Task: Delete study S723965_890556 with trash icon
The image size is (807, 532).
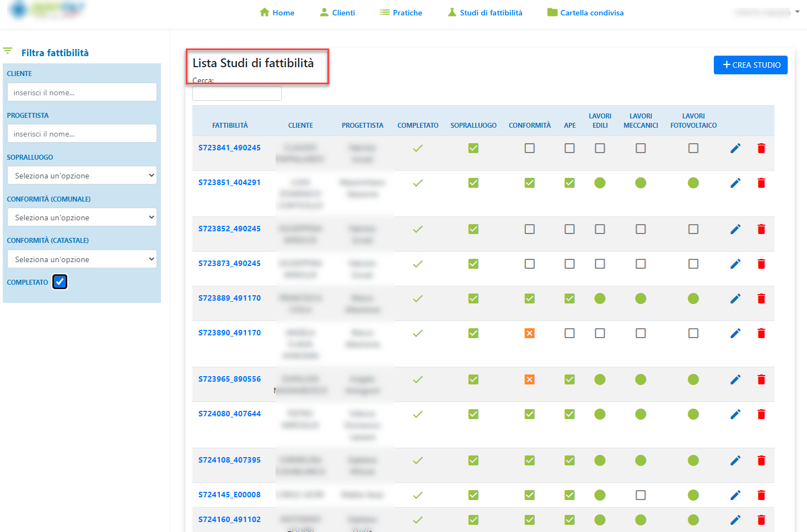Action: (x=761, y=379)
